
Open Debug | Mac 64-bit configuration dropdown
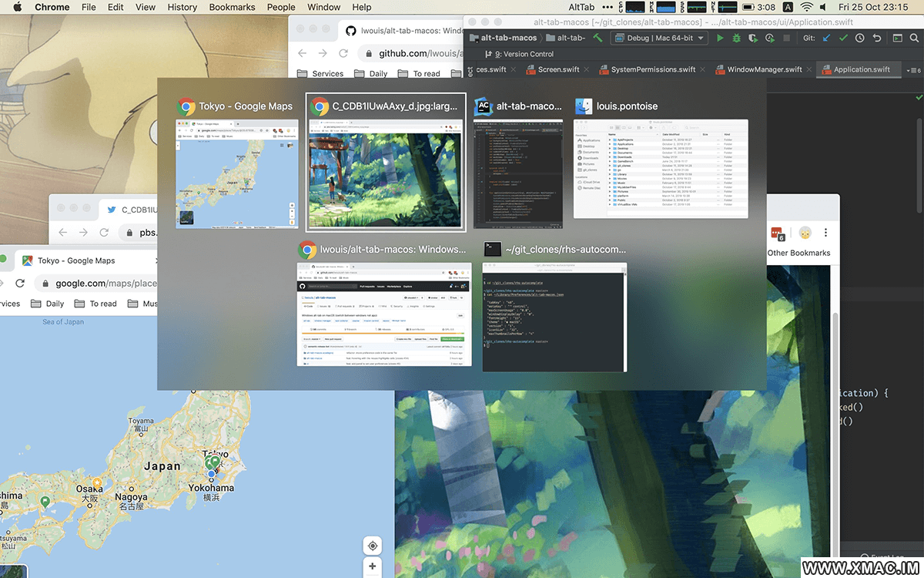click(658, 38)
